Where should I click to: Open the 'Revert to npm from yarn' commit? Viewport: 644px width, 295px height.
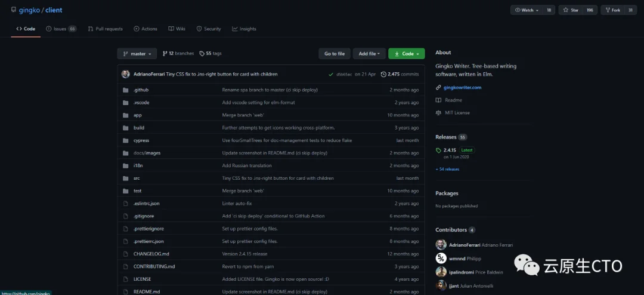pyautogui.click(x=248, y=266)
